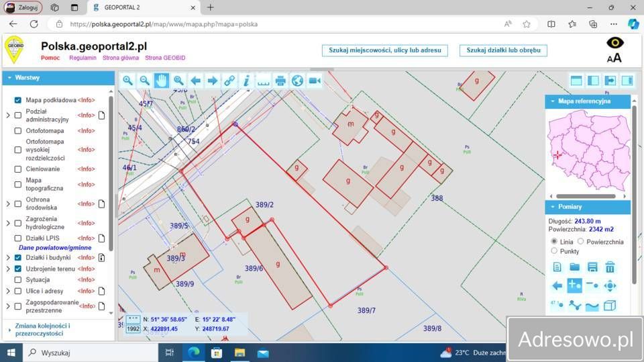The height and width of the screenshot is (362, 644).
Task: Click the undo last point arrow
Action: (557, 285)
